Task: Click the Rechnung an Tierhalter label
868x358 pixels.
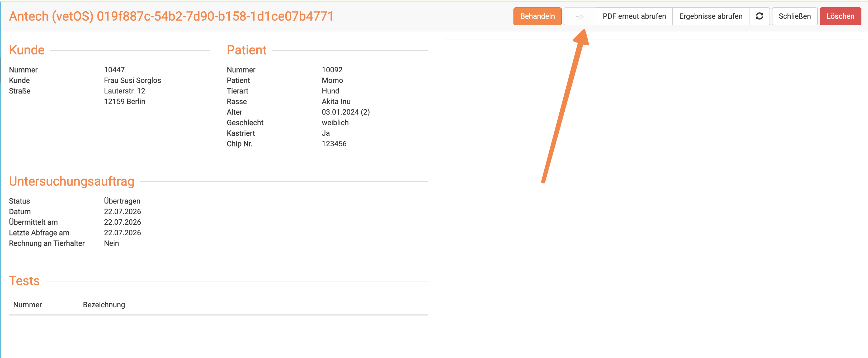Action: (x=46, y=243)
